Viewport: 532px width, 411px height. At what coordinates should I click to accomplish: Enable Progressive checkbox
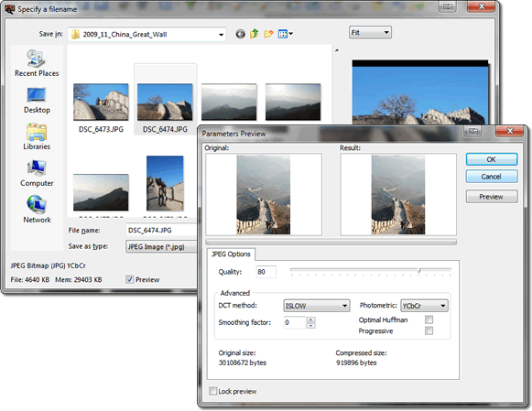[x=429, y=330]
